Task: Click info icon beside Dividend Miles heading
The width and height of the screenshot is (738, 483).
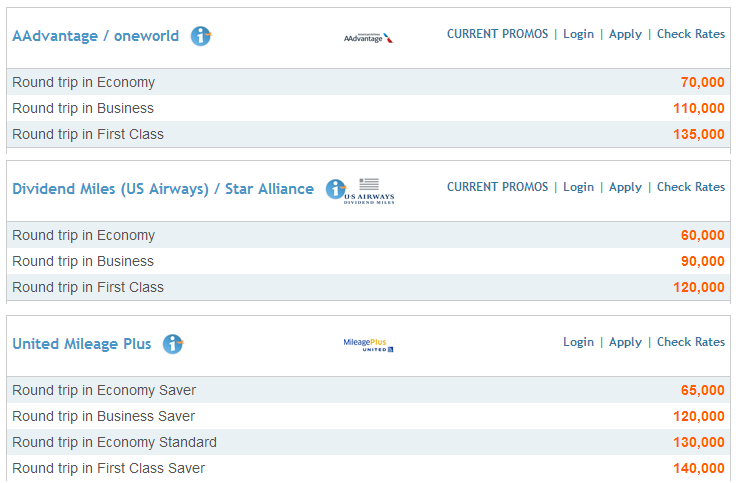Action: (x=336, y=188)
